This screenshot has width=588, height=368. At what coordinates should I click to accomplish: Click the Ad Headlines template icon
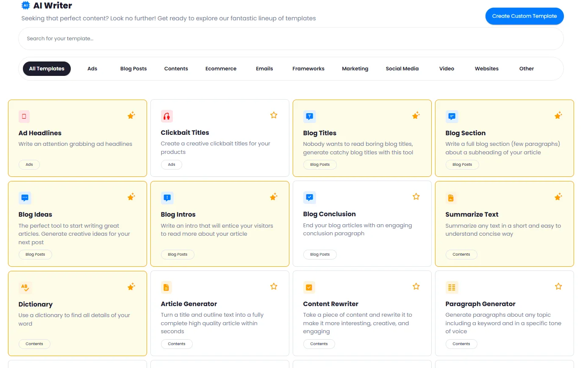click(x=24, y=117)
